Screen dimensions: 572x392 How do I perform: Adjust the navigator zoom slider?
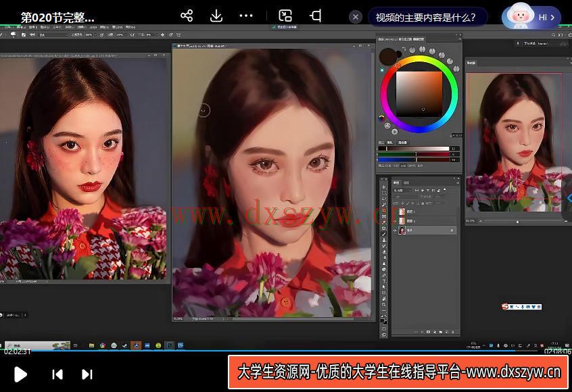tap(517, 221)
